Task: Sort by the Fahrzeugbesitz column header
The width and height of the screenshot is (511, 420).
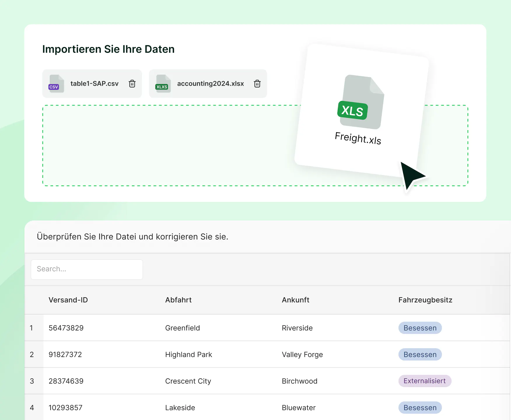Action: (425, 300)
